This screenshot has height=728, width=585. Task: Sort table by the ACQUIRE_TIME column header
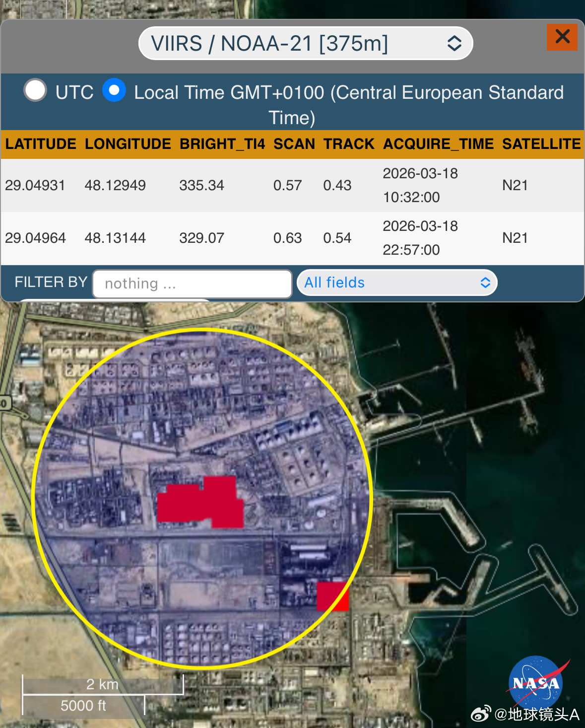[439, 144]
